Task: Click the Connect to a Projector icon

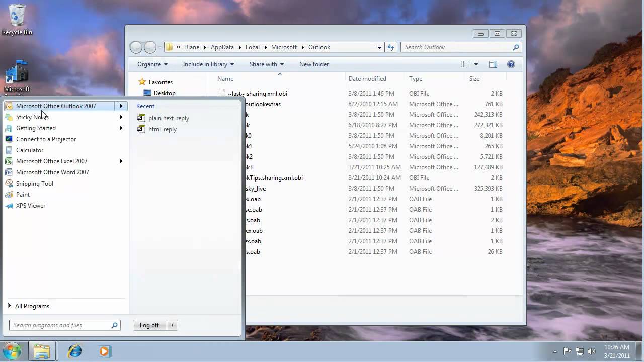Action: tap(9, 139)
